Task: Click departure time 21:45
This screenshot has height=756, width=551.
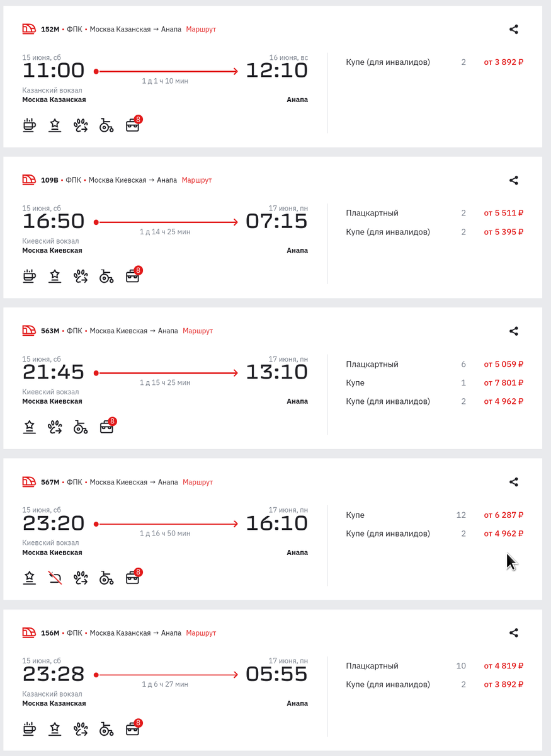Action: point(54,372)
